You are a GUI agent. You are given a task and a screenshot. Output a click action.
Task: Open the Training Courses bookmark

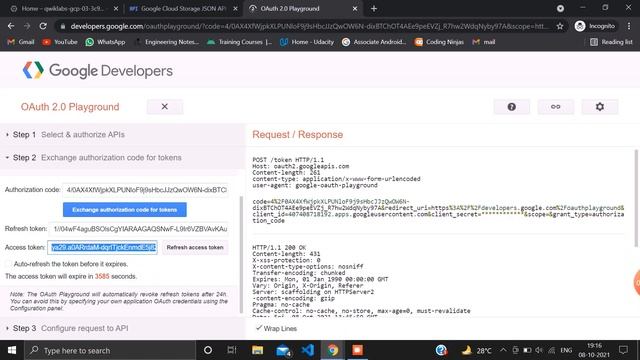[x=239, y=42]
